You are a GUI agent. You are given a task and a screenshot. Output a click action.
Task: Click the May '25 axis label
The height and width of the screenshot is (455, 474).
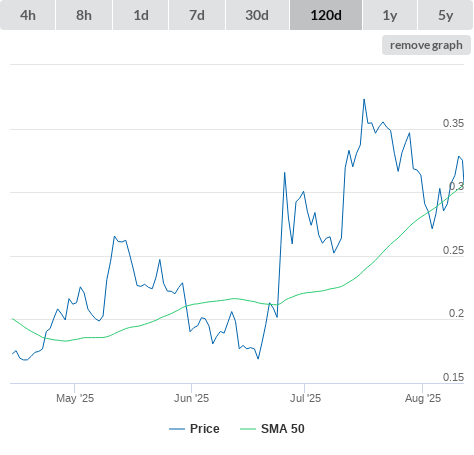[75, 398]
